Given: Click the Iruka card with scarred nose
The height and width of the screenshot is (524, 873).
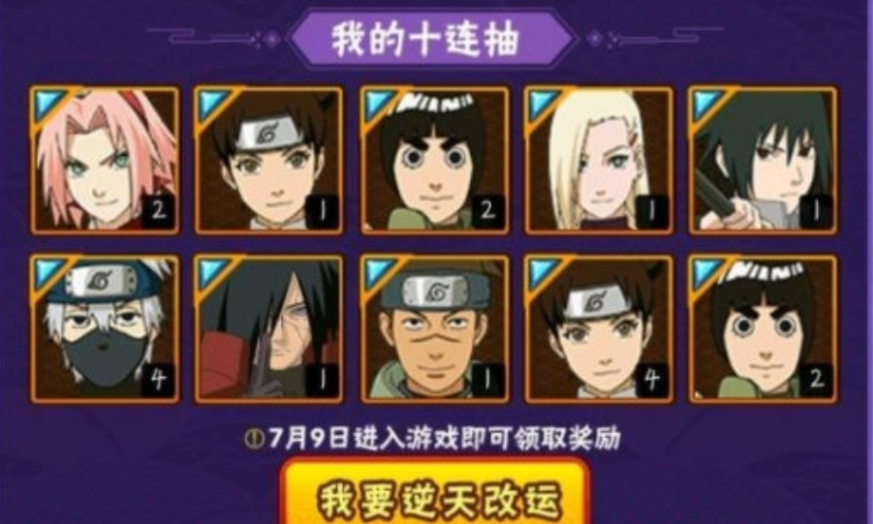Looking at the screenshot, I should 434,329.
